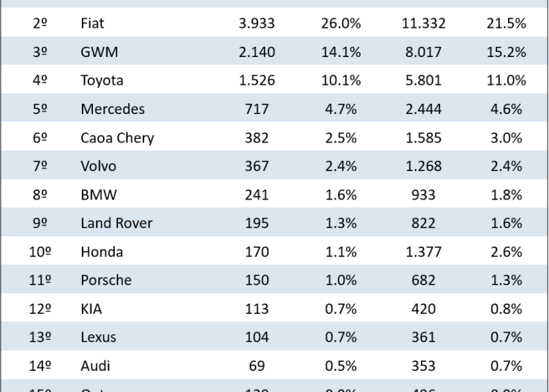Click the KIA brand cell
The height and width of the screenshot is (392, 549).
click(x=91, y=309)
